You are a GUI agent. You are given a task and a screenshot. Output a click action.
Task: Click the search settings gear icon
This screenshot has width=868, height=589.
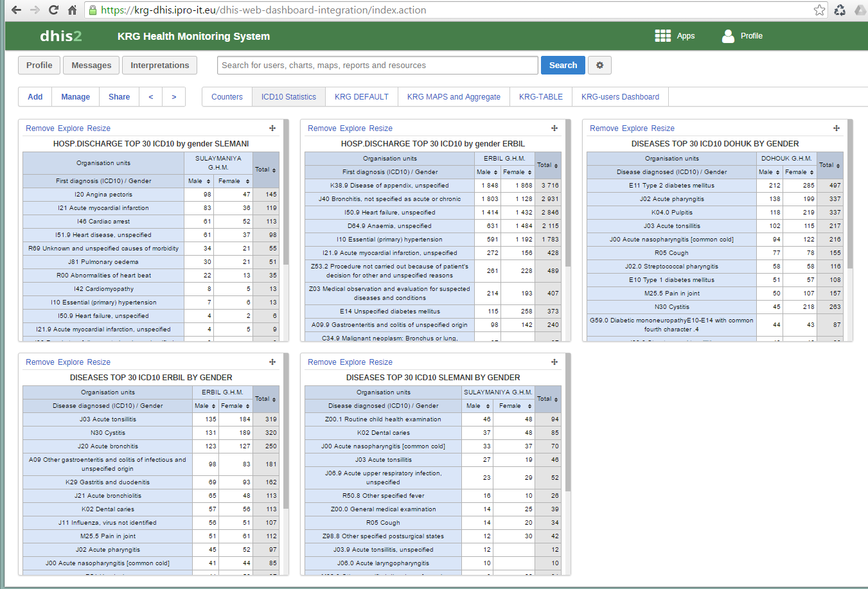click(599, 66)
